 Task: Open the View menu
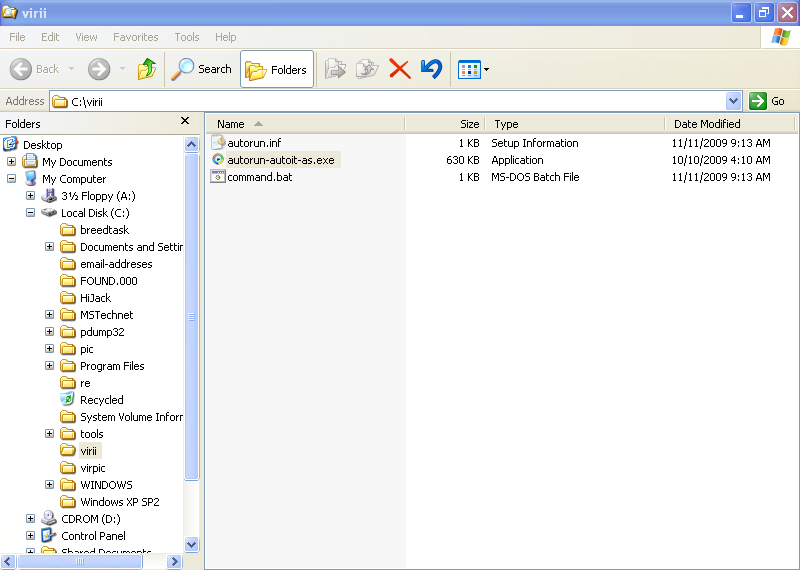(x=86, y=37)
